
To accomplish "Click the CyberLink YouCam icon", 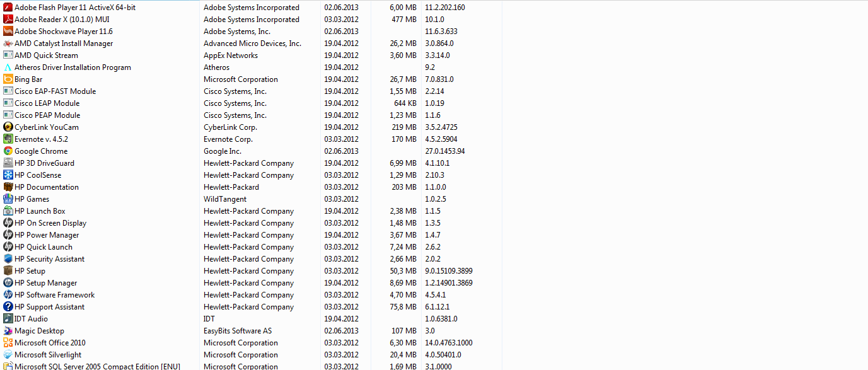I will tap(8, 127).
